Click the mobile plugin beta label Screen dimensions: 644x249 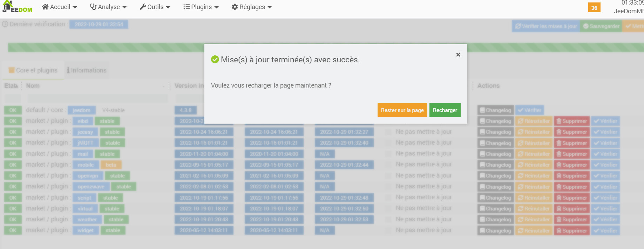[111, 165]
